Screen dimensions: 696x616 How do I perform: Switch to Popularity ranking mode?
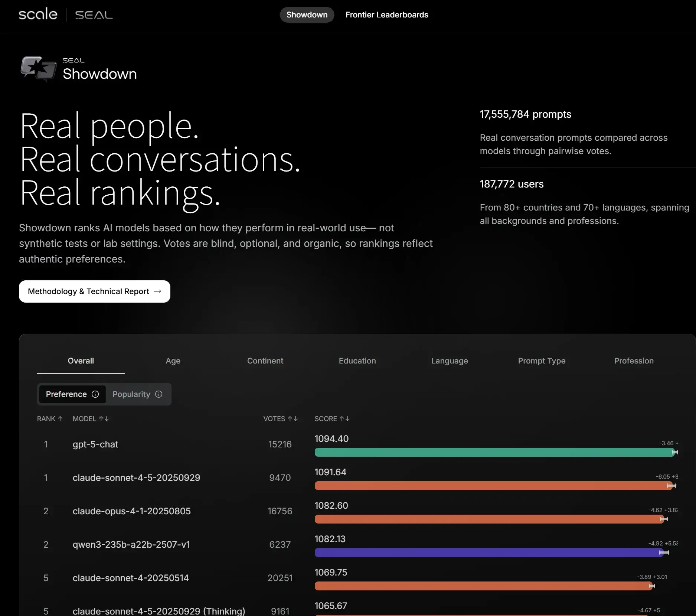pyautogui.click(x=131, y=394)
